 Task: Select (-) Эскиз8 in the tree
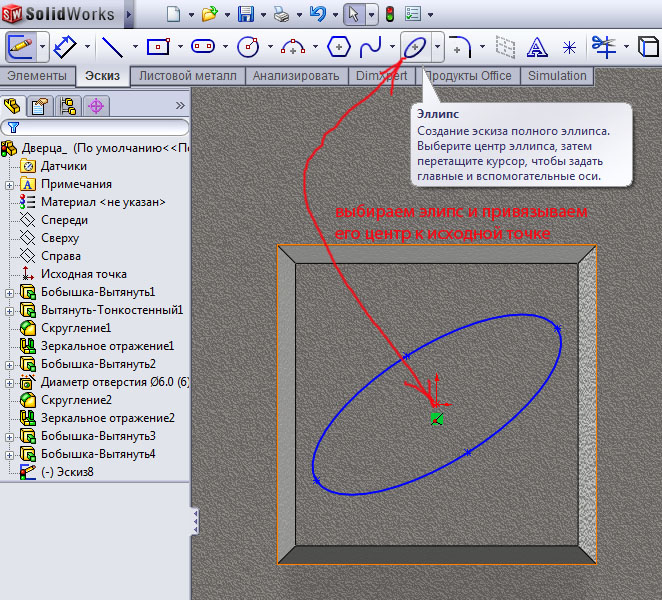67,472
